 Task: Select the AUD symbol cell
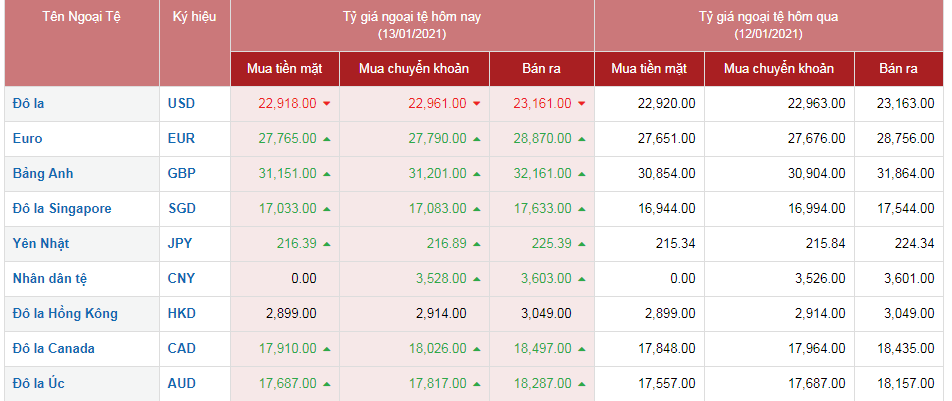[181, 383]
